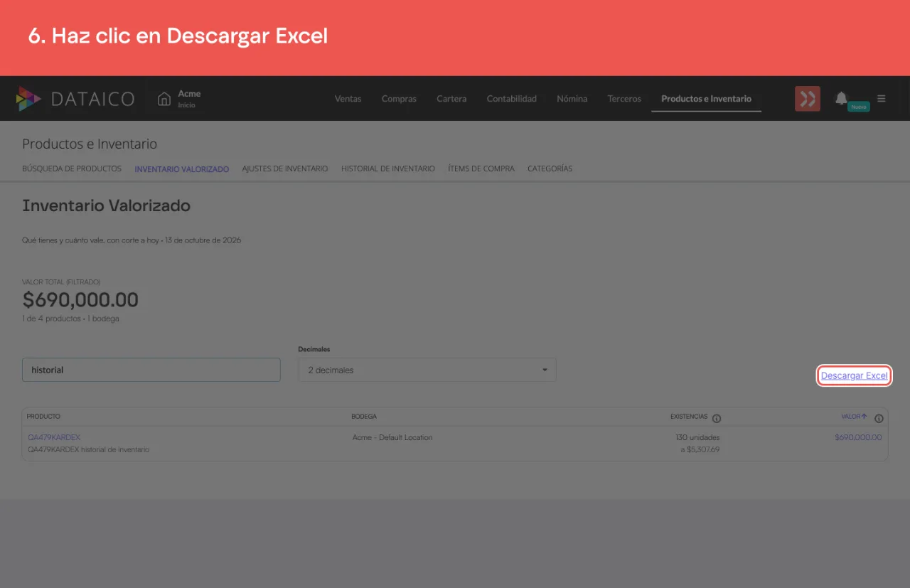
Task: Click the Nuevo badge
Action: tap(859, 107)
